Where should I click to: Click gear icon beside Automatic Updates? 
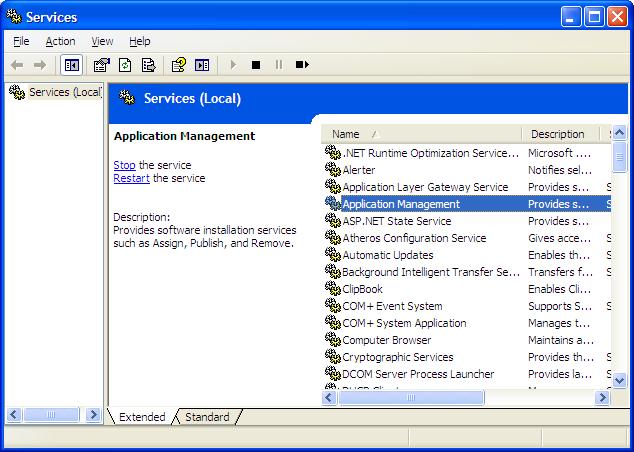point(333,254)
